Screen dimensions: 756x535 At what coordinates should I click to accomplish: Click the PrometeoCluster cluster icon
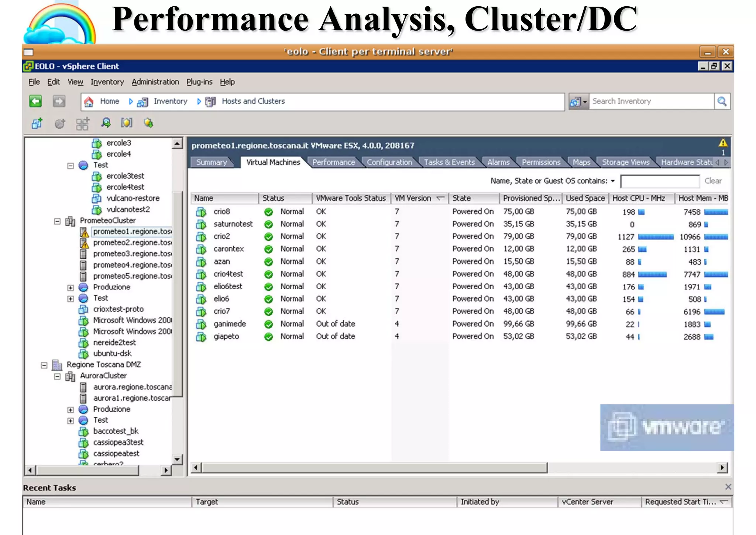[x=70, y=221]
